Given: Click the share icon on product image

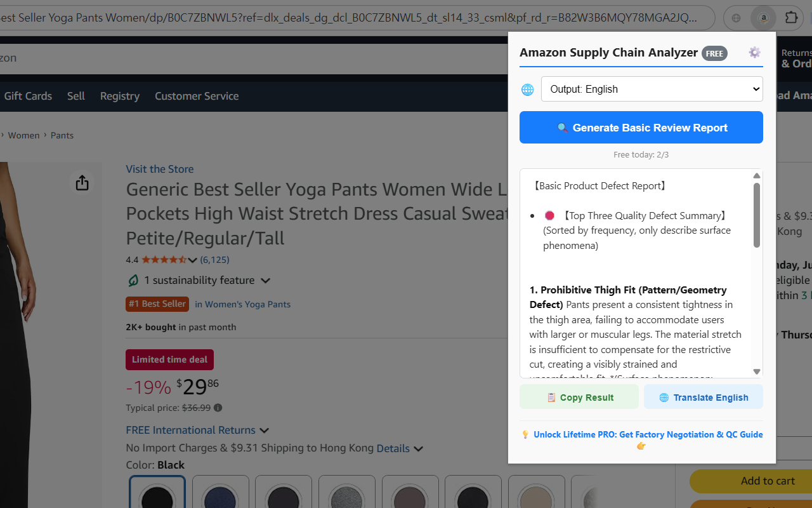Looking at the screenshot, I should (x=82, y=183).
